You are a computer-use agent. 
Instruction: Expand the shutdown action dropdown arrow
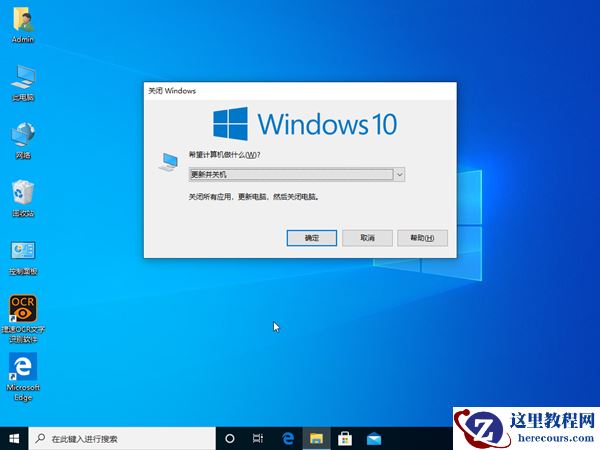(x=399, y=174)
